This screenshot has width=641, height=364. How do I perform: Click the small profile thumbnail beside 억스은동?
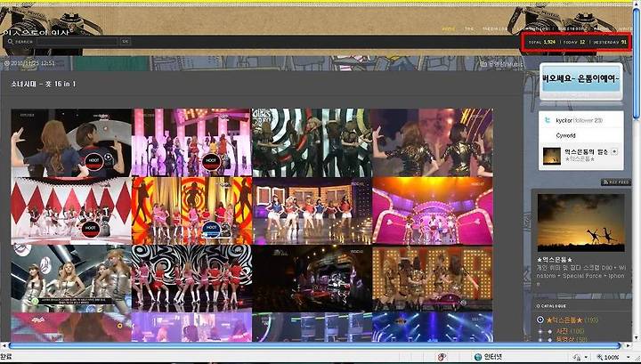[x=551, y=156]
